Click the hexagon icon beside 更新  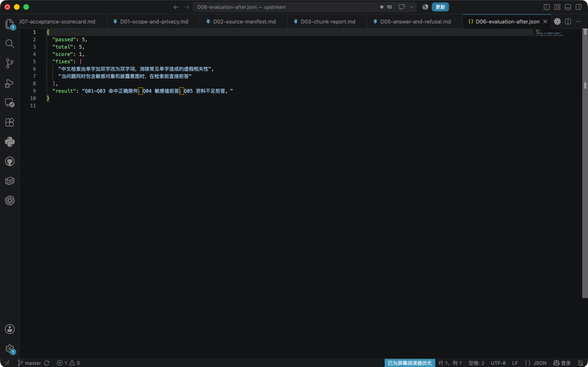click(x=425, y=7)
